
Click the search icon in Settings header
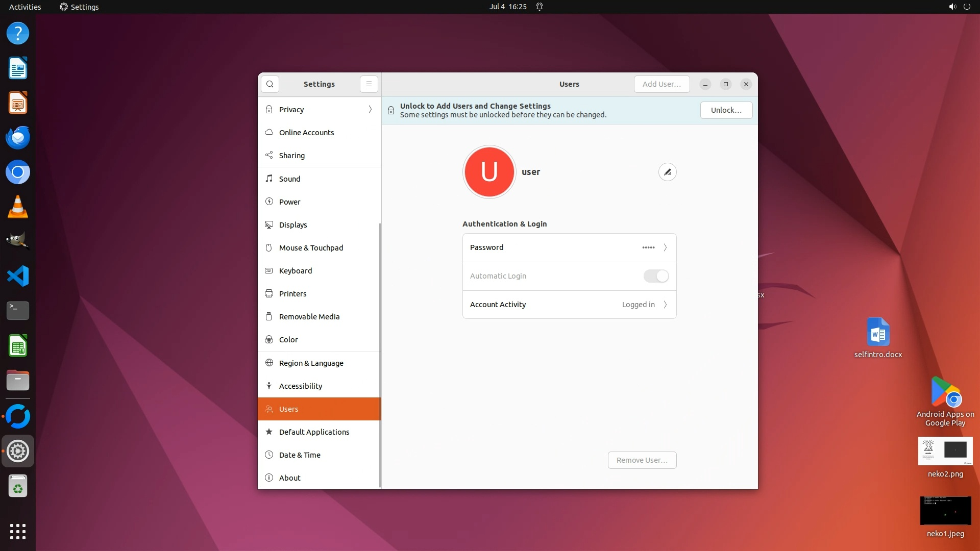[270, 84]
